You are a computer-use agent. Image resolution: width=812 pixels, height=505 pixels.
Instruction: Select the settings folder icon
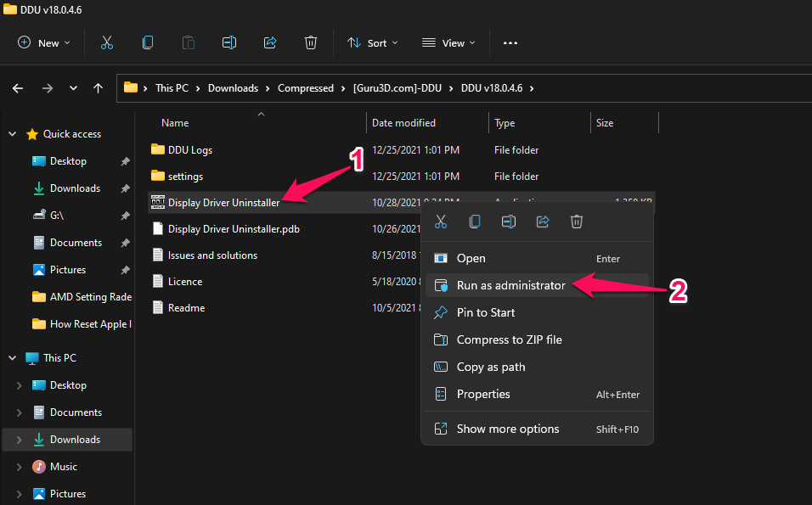pos(158,176)
